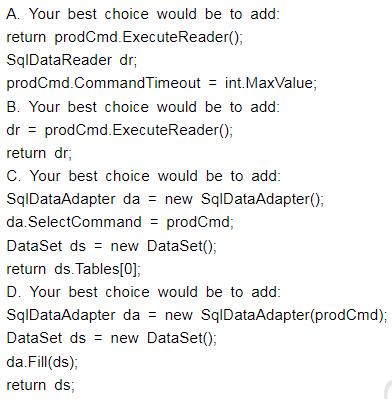The width and height of the screenshot is (392, 399).
Task: Click the final 'return ds;' line
Action: [41, 385]
